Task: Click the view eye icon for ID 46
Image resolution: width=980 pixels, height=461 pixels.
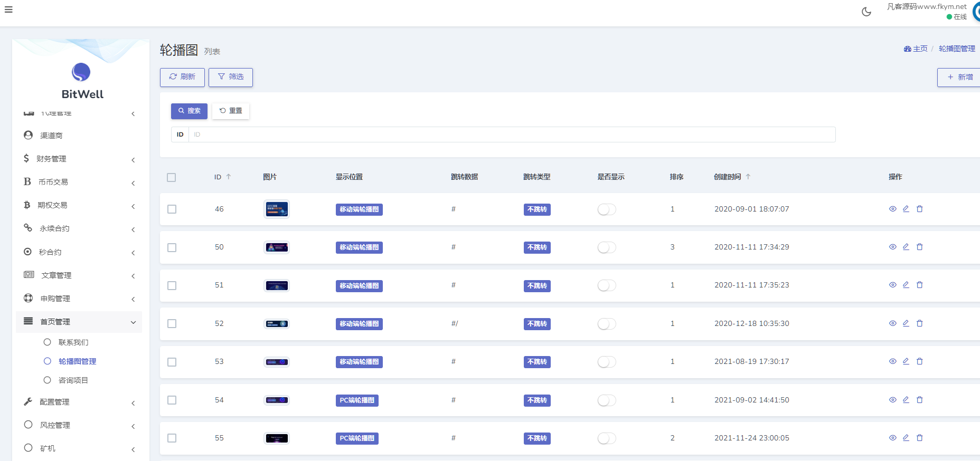Action: [x=892, y=209]
